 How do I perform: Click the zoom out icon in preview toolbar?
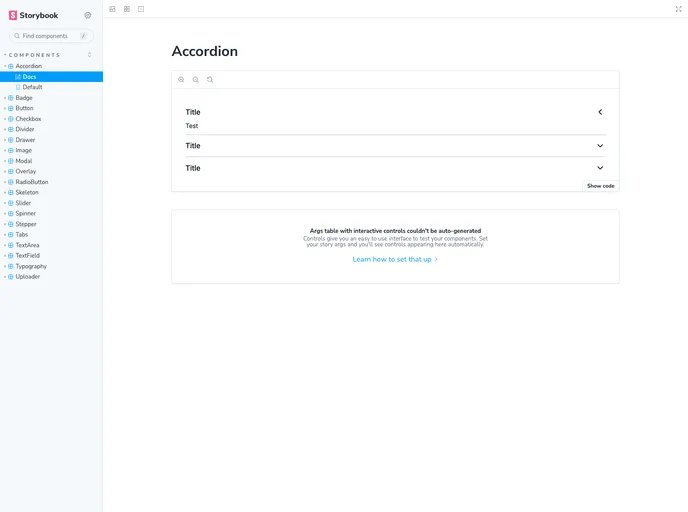tap(195, 80)
